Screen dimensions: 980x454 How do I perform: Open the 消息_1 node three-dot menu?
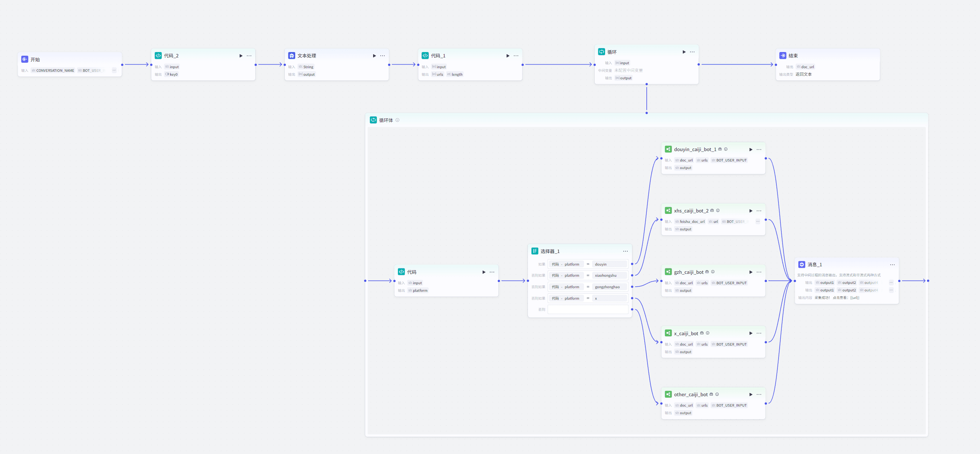(x=892, y=265)
